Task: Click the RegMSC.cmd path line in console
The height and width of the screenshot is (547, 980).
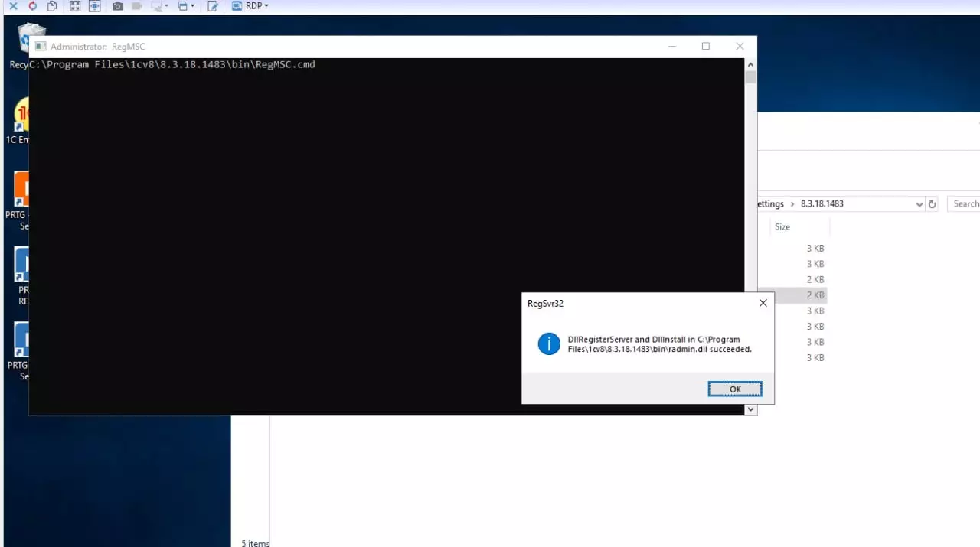Action: coord(172,64)
